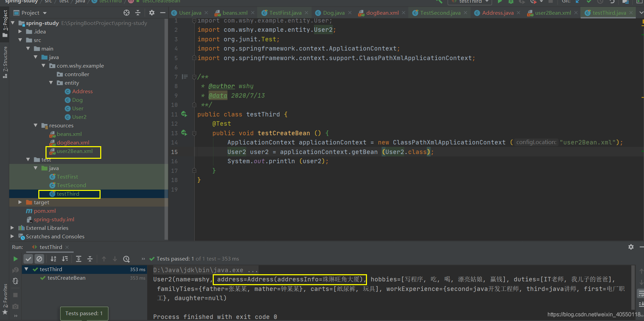
Task: Click rerun failed tests icon
Action: 15,270
